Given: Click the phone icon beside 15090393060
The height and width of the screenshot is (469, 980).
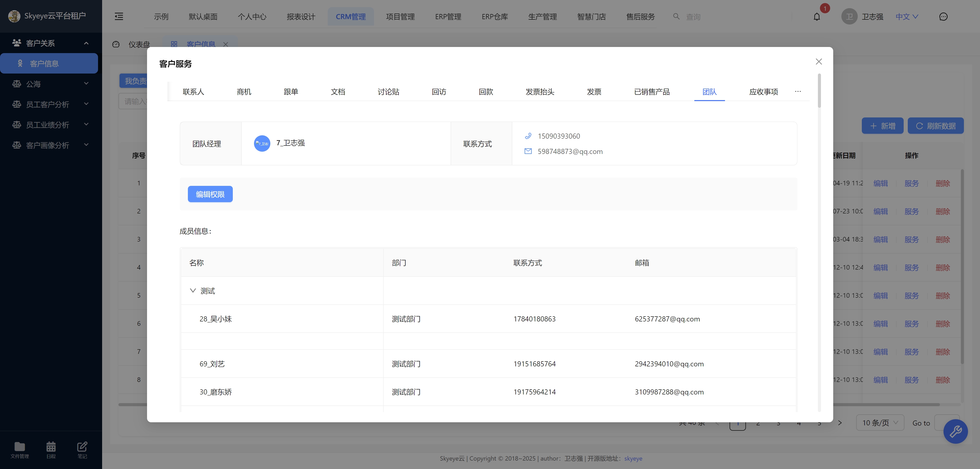Looking at the screenshot, I should [528, 136].
